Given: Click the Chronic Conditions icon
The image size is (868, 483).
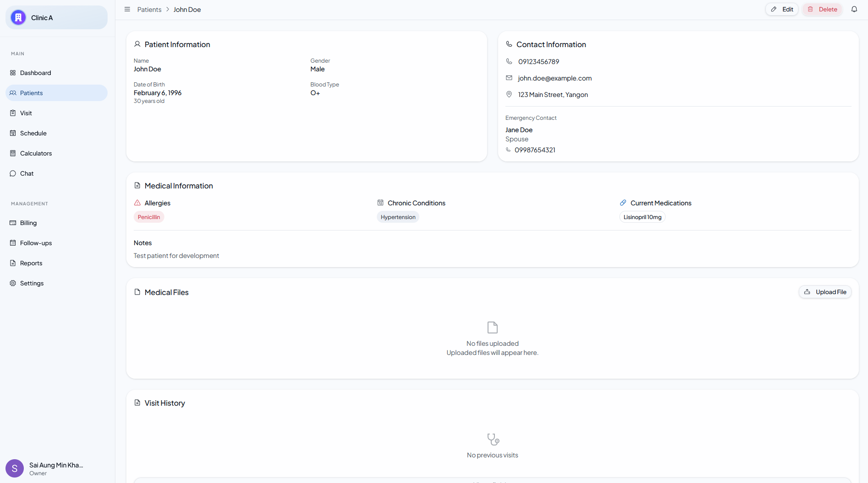Looking at the screenshot, I should 380,203.
